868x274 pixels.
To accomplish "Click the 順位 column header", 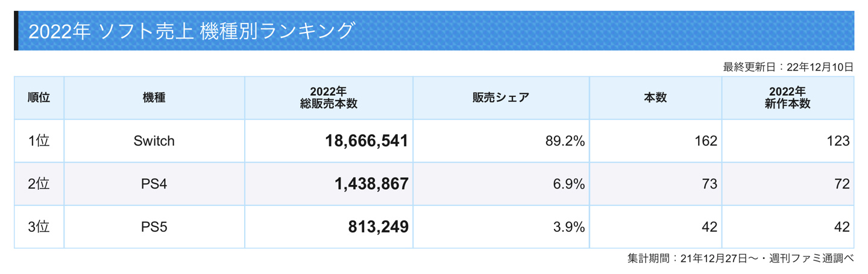I will [39, 98].
